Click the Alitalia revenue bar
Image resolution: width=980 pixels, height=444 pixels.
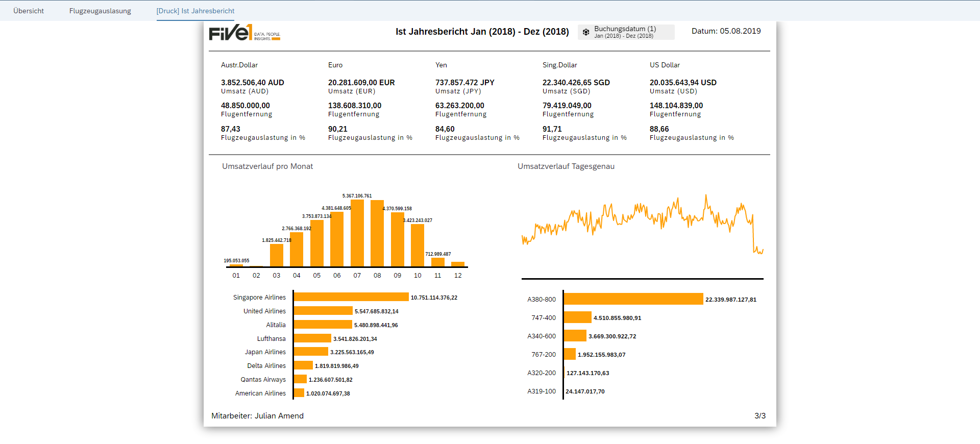[x=323, y=325]
